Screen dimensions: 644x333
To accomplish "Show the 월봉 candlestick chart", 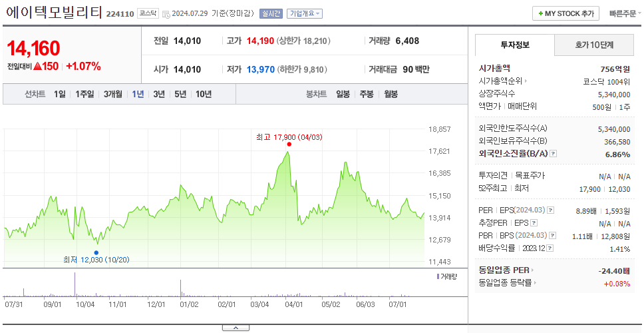I will (391, 94).
